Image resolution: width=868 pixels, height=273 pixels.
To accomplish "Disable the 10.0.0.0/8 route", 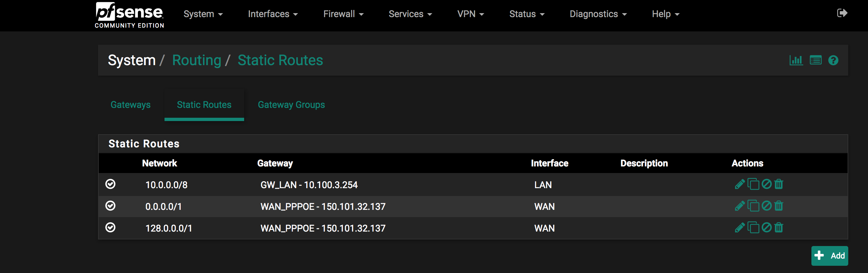I will point(767,184).
